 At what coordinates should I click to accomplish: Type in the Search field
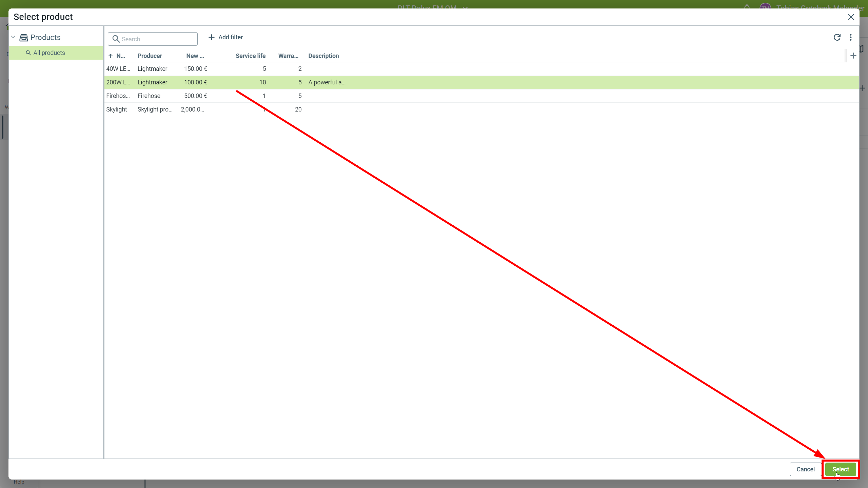coord(158,39)
